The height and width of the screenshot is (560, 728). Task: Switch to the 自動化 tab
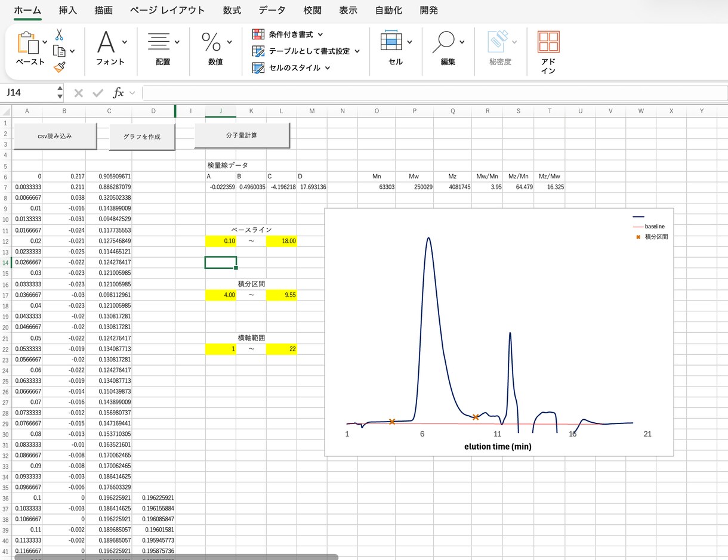[388, 10]
